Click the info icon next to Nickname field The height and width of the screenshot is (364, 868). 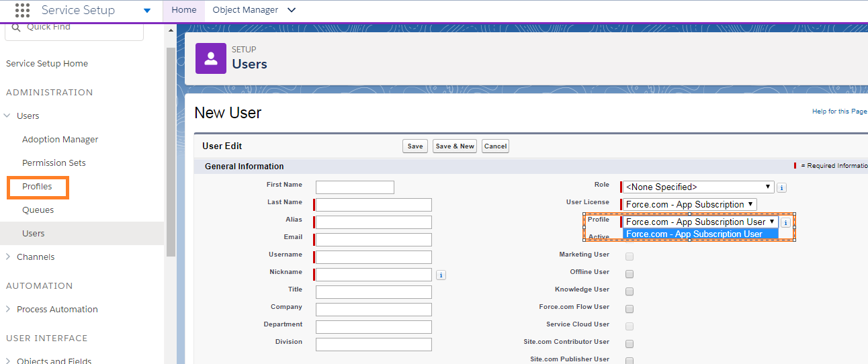click(x=441, y=275)
